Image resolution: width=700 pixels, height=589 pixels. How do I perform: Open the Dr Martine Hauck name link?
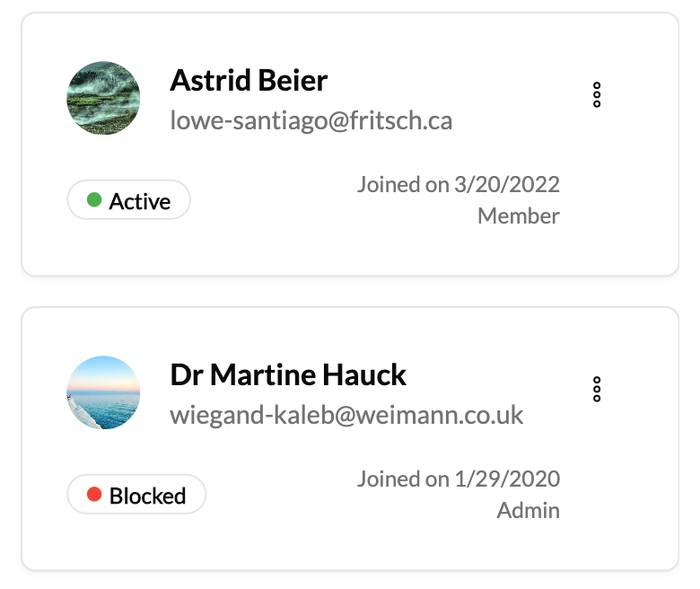[x=288, y=374]
